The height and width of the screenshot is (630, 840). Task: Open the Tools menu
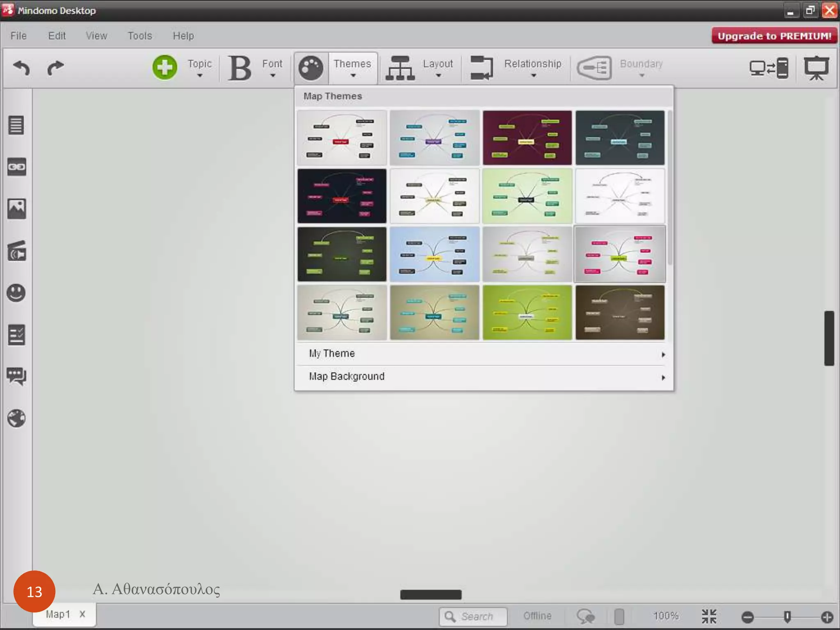click(139, 36)
